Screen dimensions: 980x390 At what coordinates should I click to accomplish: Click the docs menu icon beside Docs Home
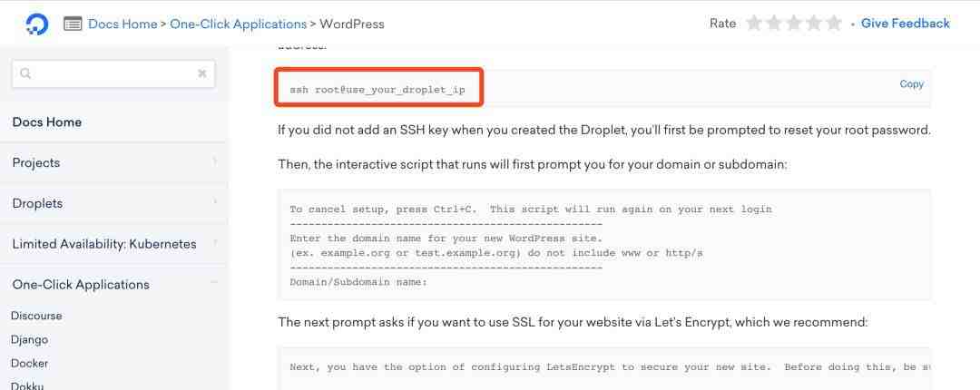coord(73,24)
